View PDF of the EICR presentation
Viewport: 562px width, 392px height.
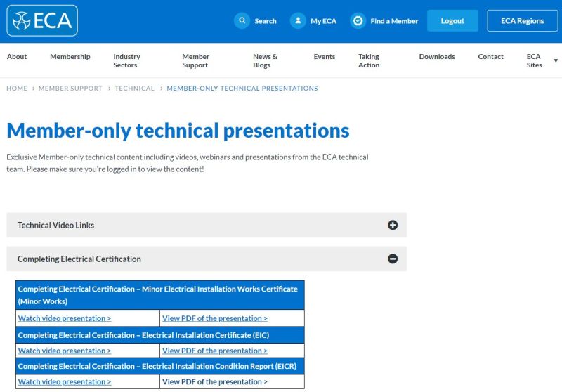point(215,381)
